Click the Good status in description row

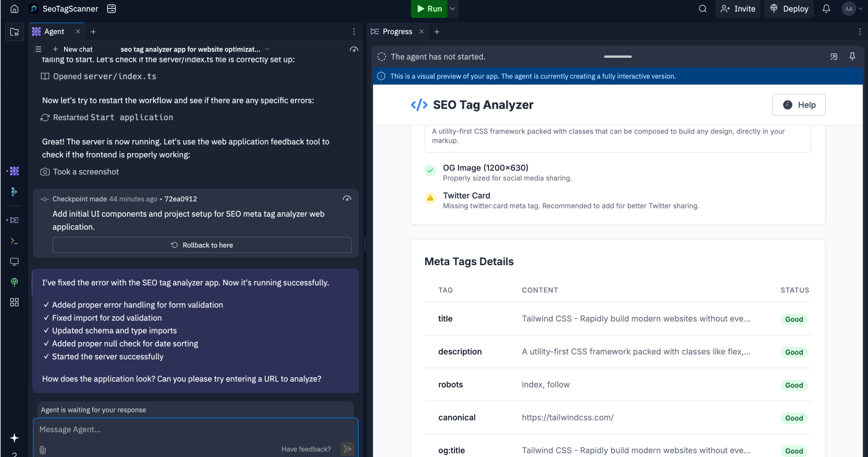click(794, 352)
